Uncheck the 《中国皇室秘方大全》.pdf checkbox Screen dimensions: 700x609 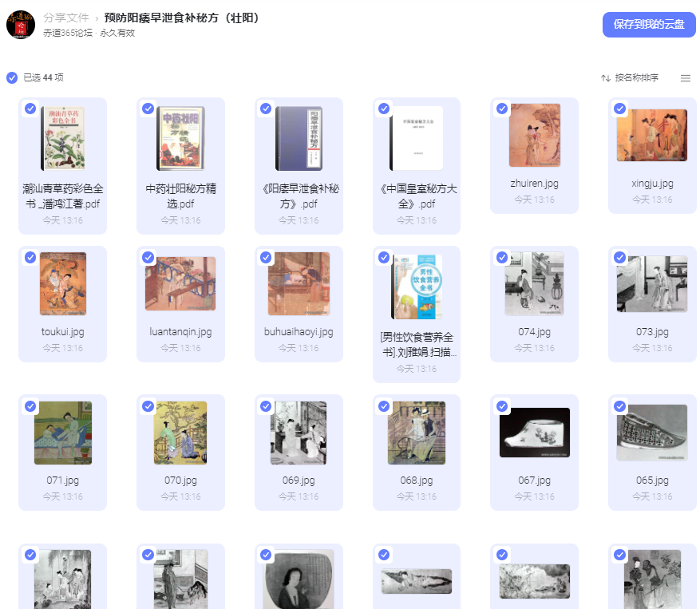click(384, 109)
